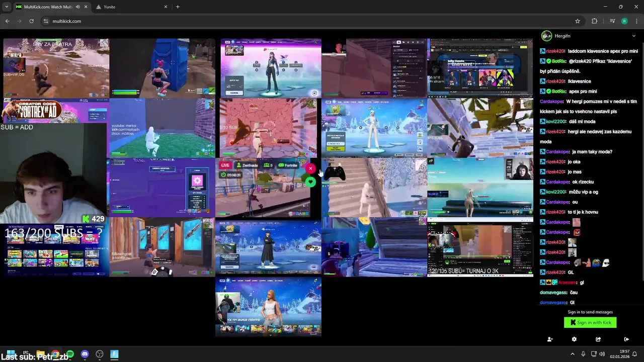Viewport: 644px width, 362px height.
Task: Open the Zerlinada streamer name label
Action: tap(247, 165)
